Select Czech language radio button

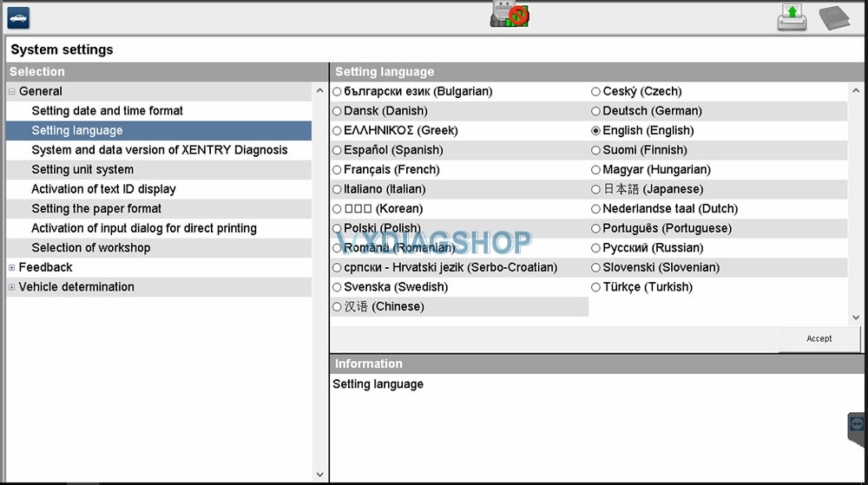[x=595, y=92]
